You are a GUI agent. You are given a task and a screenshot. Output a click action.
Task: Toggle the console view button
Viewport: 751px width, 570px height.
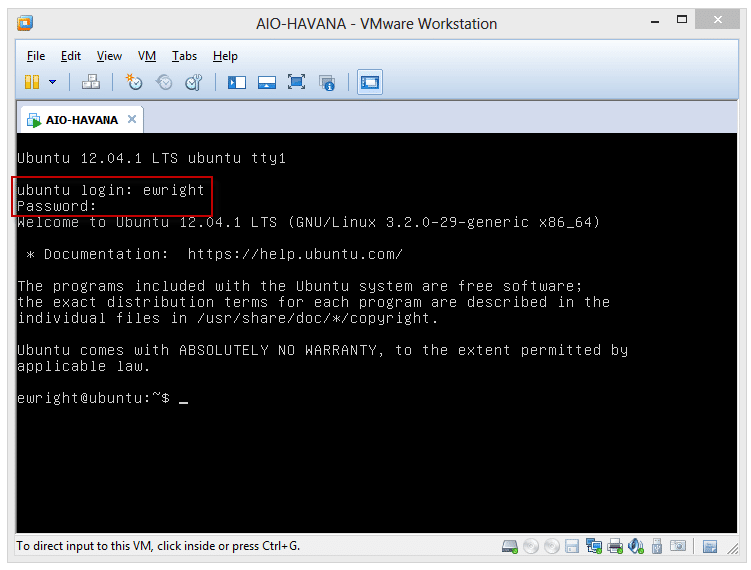click(369, 82)
